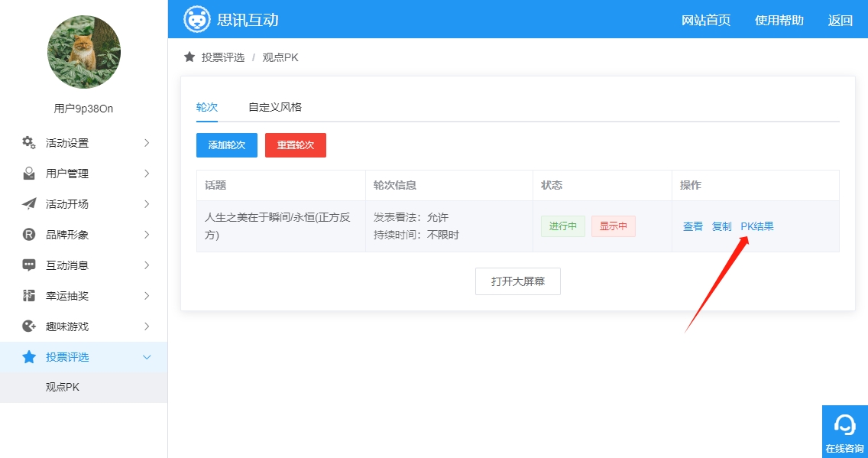The width and height of the screenshot is (868, 458).
Task: Expand 互动消息 chevron arrow
Action: point(147,265)
